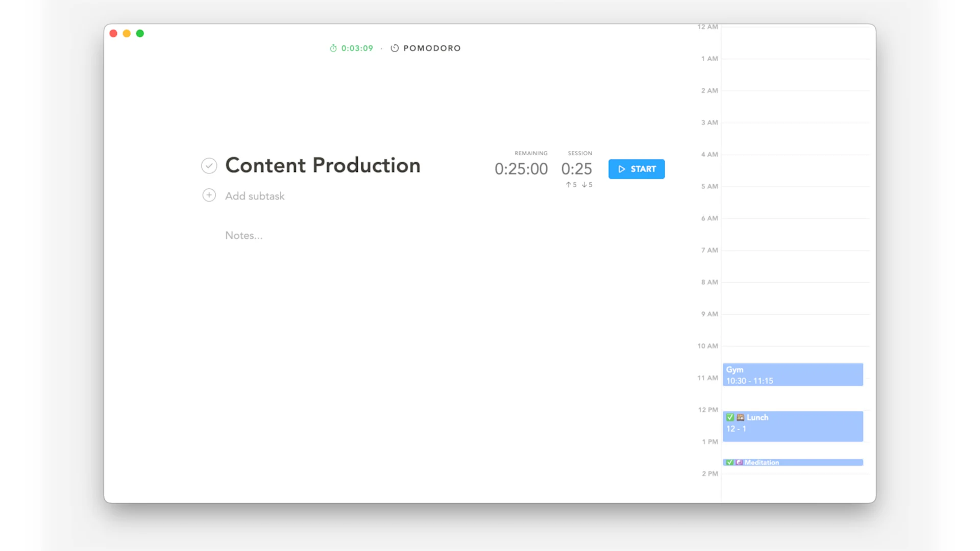Viewport: 980px width, 551px height.
Task: Click the green stopwatch timer icon
Action: click(x=333, y=48)
